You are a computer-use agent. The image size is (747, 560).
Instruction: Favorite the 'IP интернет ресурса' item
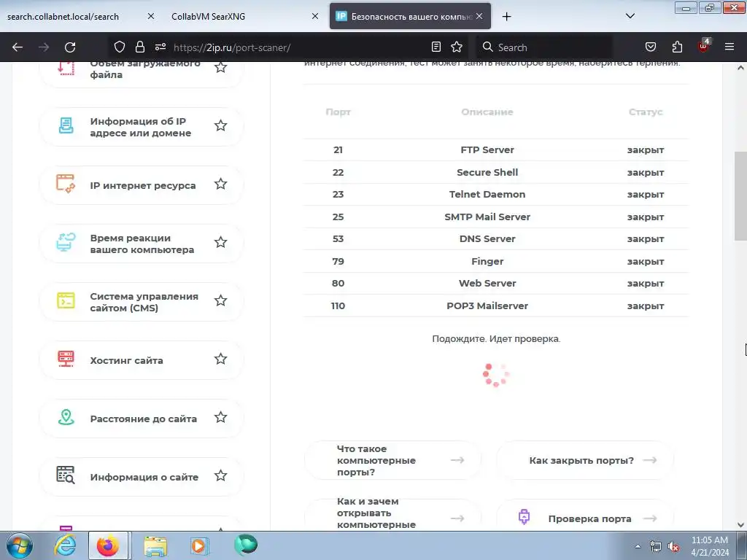(x=220, y=184)
